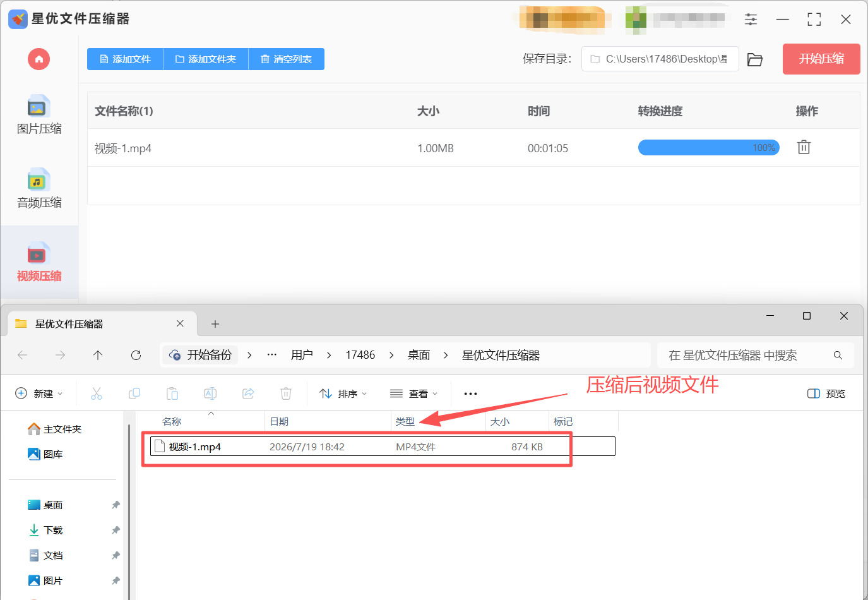This screenshot has height=600, width=868.
Task: Click the Copy icon in Explorer toolbar
Action: tap(134, 393)
